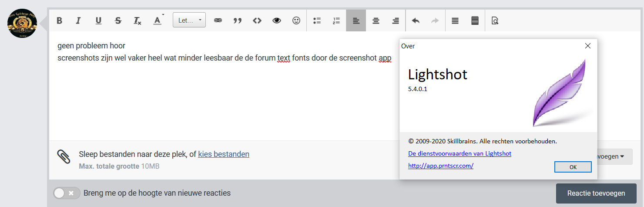
Task: Clear text formatting
Action: click(x=138, y=20)
